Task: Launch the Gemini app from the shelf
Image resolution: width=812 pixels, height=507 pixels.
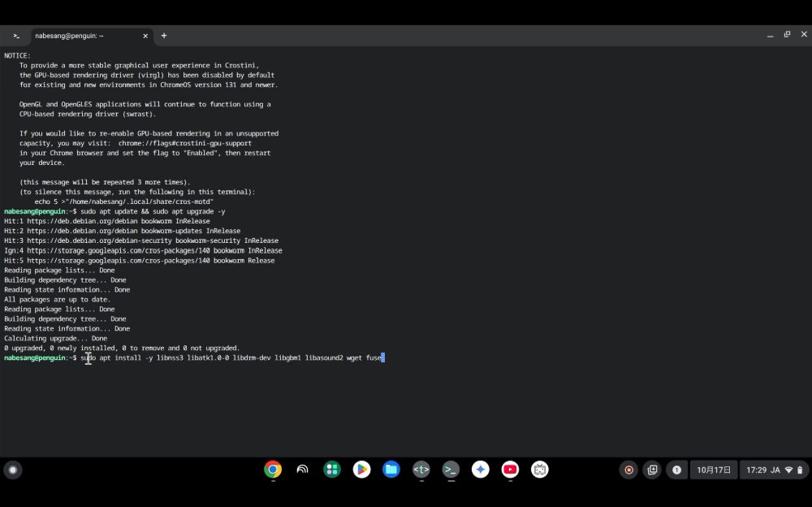Action: click(x=480, y=470)
